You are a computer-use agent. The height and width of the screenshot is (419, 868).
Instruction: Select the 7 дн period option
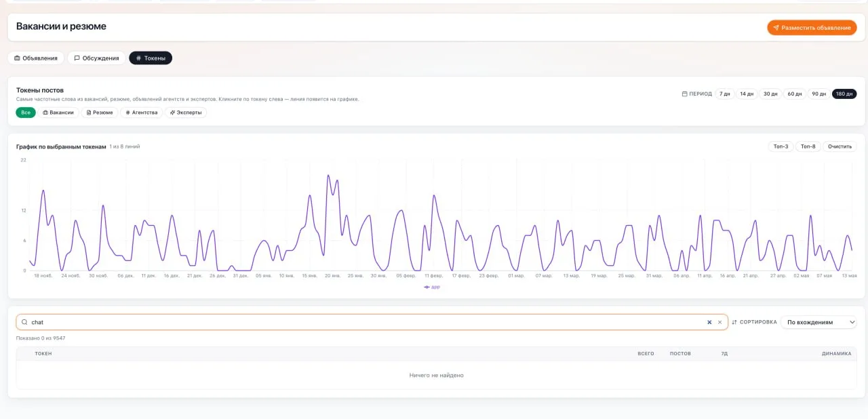coord(725,94)
